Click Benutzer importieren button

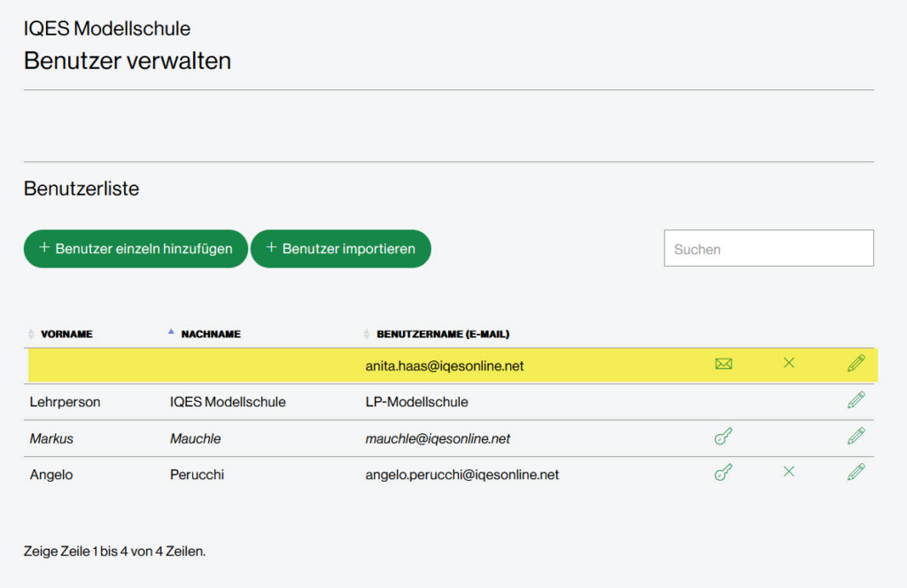pyautogui.click(x=341, y=249)
